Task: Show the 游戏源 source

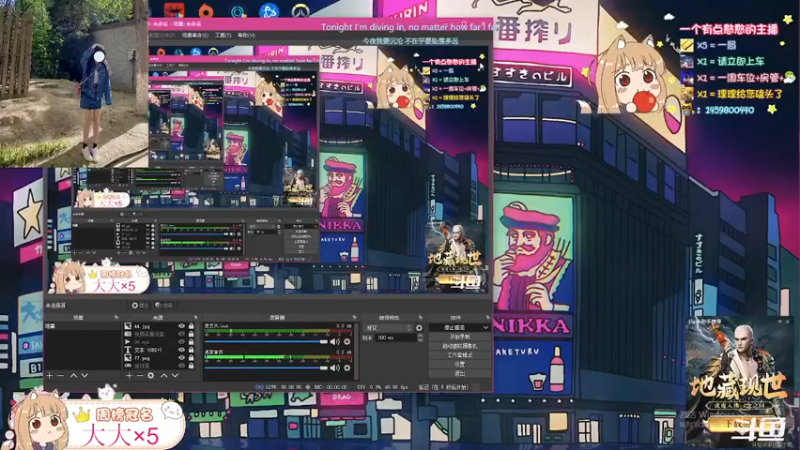Action: 181,366
